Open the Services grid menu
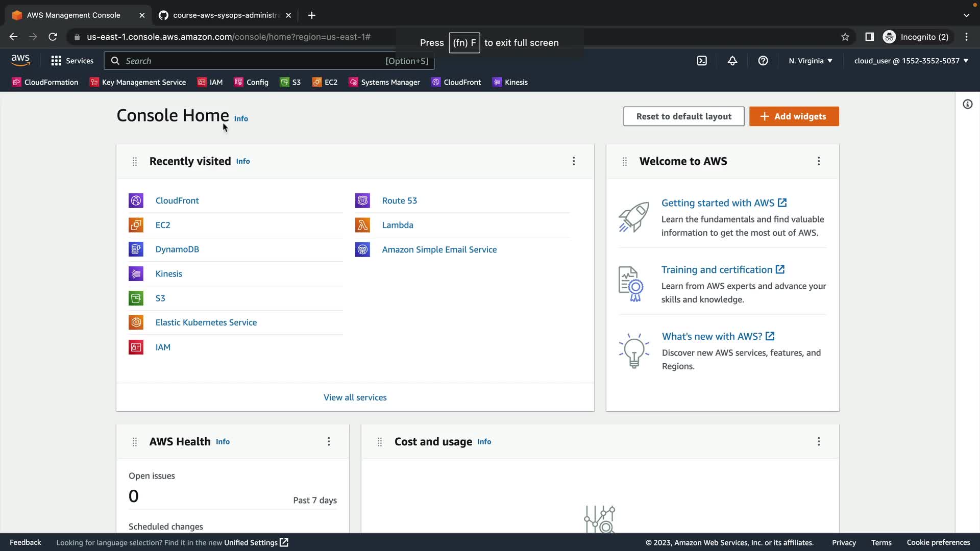 point(72,61)
